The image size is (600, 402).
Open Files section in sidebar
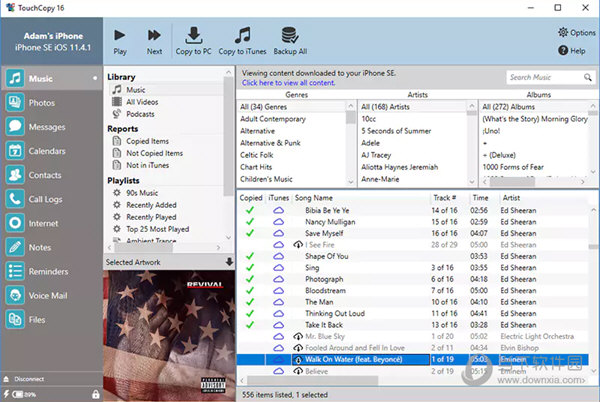click(x=52, y=319)
